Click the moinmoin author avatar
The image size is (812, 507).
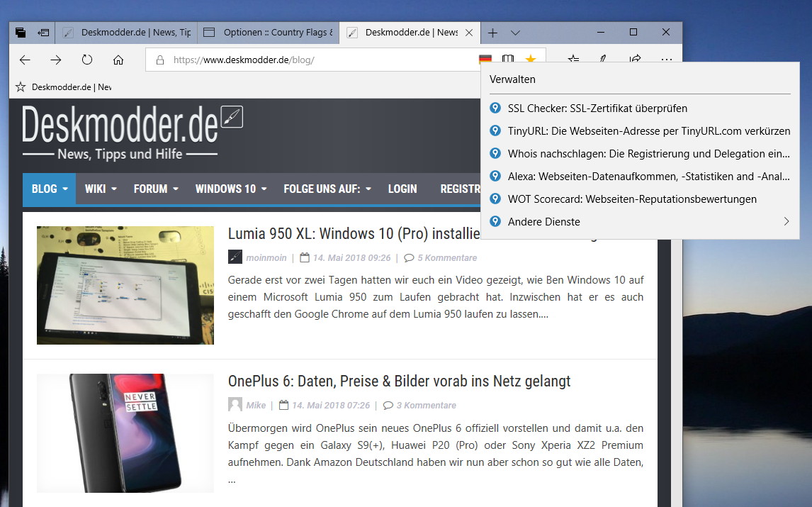235,257
